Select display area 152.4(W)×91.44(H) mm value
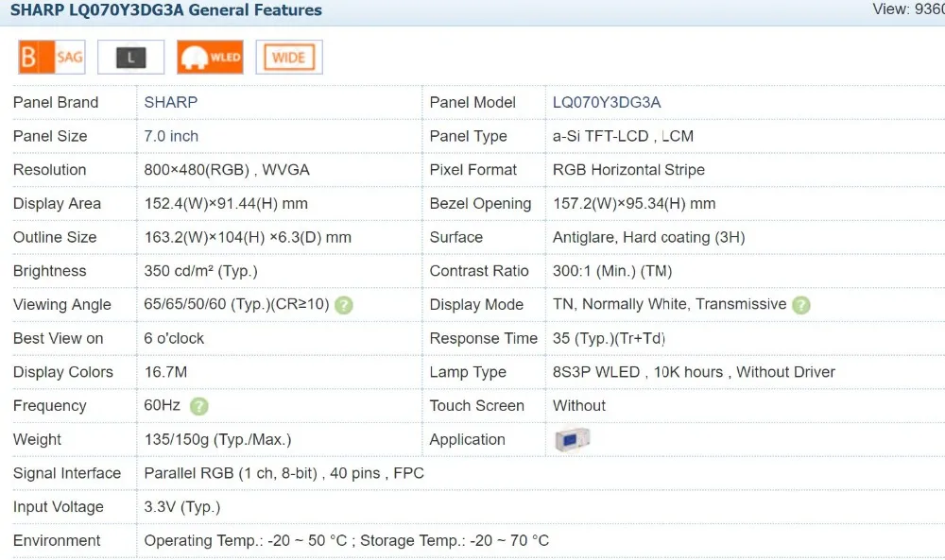 (226, 204)
